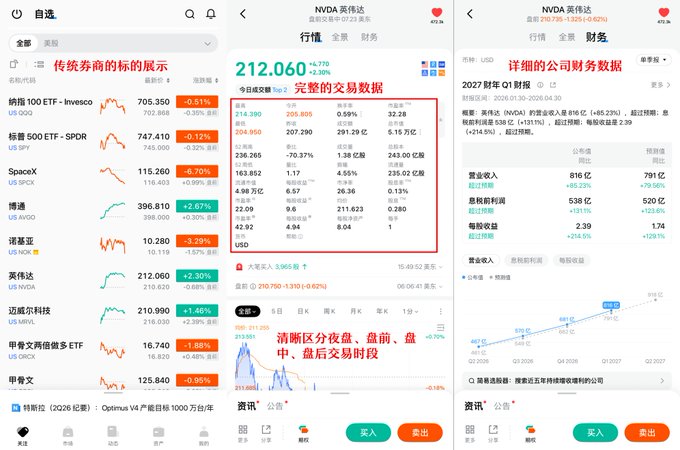This screenshot has height=450, width=680.
Task: Switch to 财务 tab on the 行情 screen
Action: click(x=369, y=37)
